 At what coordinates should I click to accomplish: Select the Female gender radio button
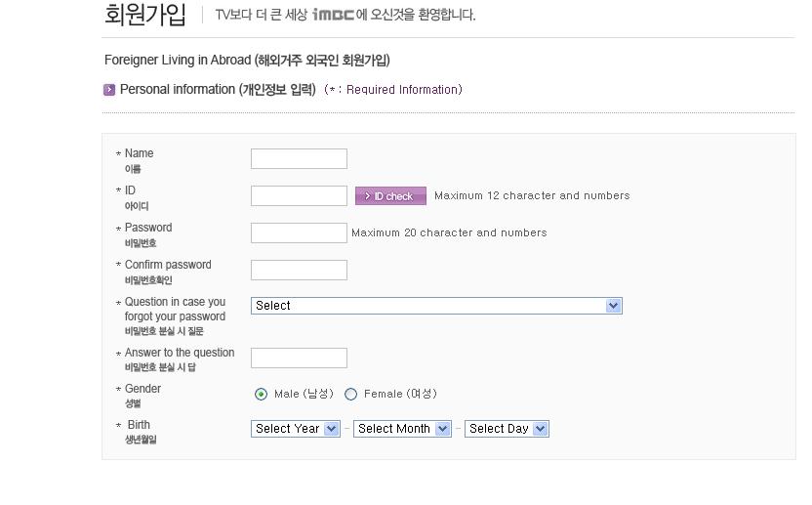(350, 394)
